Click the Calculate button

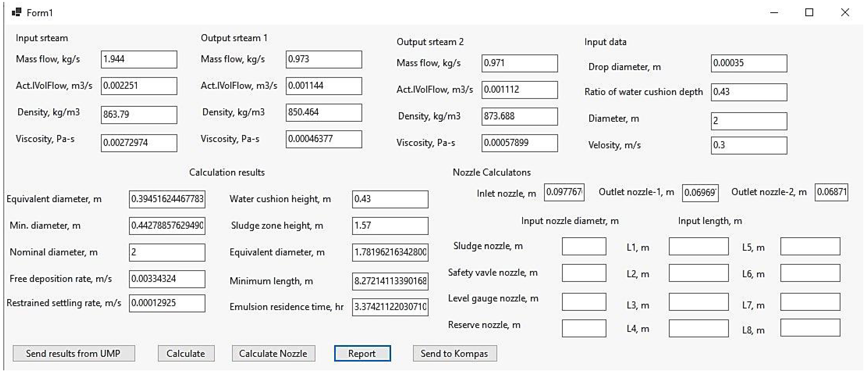[x=186, y=353]
